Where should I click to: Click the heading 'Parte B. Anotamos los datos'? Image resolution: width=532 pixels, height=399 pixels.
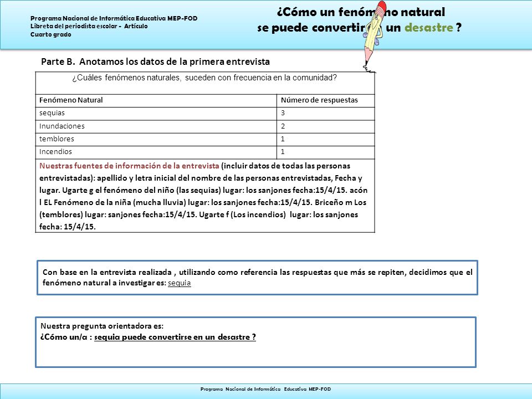[155, 62]
